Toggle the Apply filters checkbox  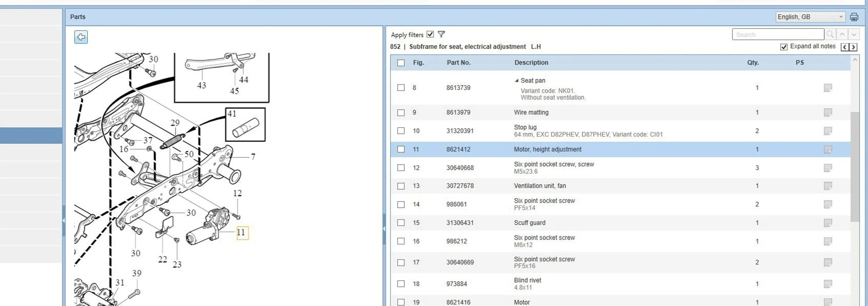[430, 34]
